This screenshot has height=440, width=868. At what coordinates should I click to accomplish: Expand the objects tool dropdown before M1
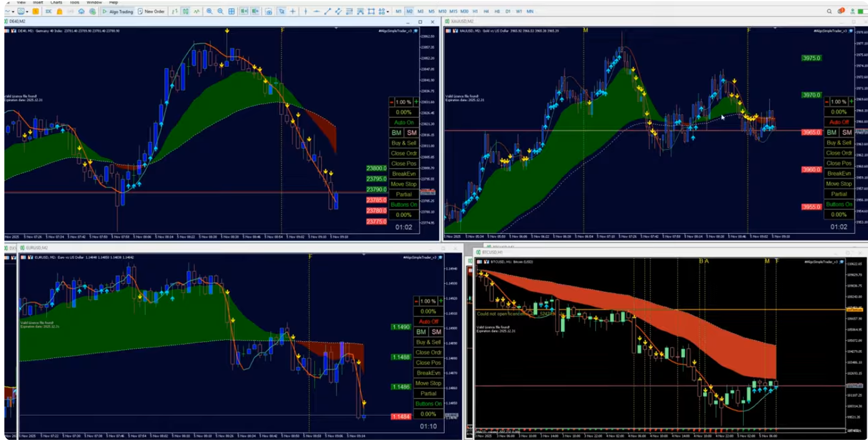(387, 11)
